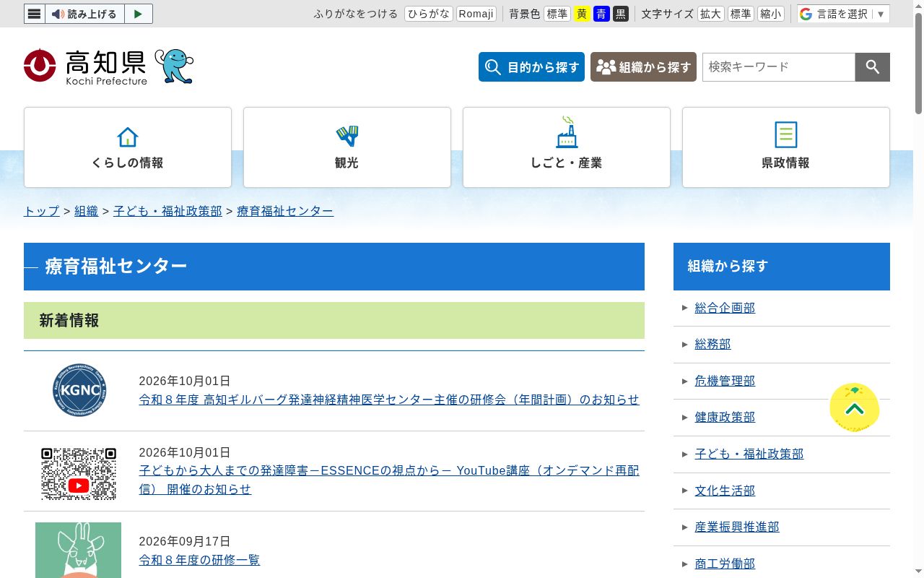Open 療育福祉センター breadcrumb link
The width and height of the screenshot is (924, 578).
point(285,211)
